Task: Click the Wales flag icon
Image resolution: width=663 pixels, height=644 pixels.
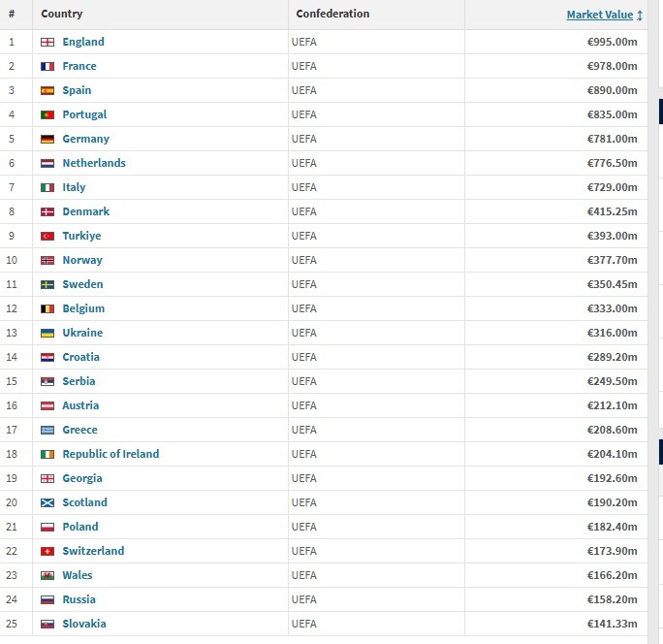Action: click(47, 575)
